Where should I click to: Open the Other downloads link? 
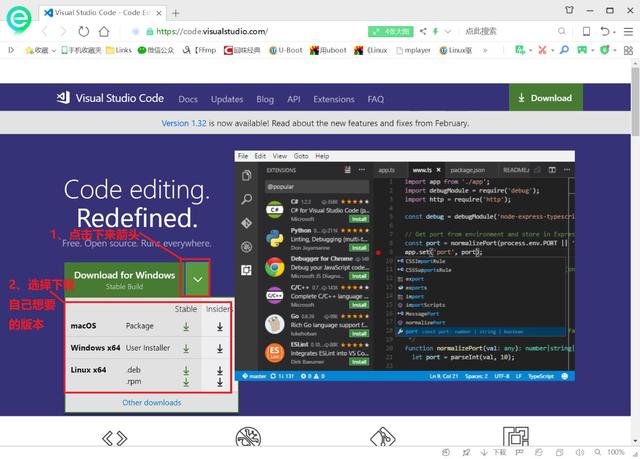pyautogui.click(x=151, y=403)
